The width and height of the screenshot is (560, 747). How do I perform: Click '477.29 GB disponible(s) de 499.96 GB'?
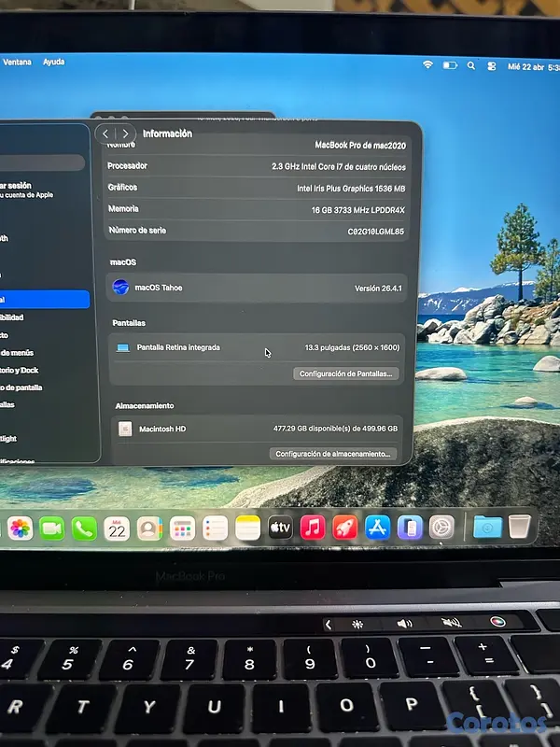(335, 429)
